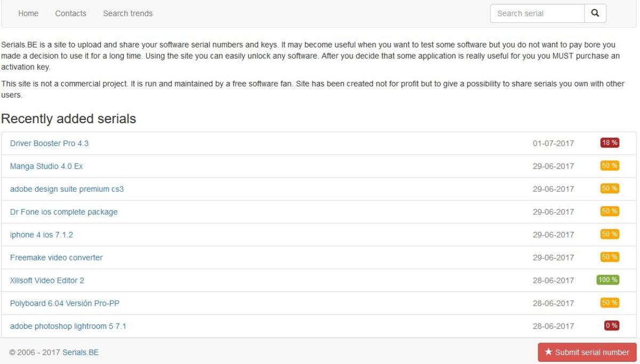Image resolution: width=640 pixels, height=364 pixels.
Task: Open the Home menu item
Action: pos(28,13)
